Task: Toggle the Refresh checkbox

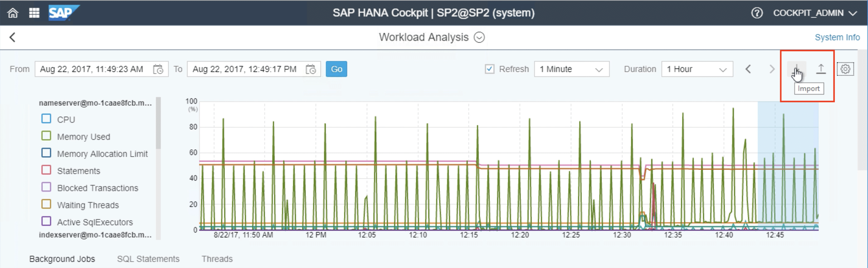Action: pos(490,69)
